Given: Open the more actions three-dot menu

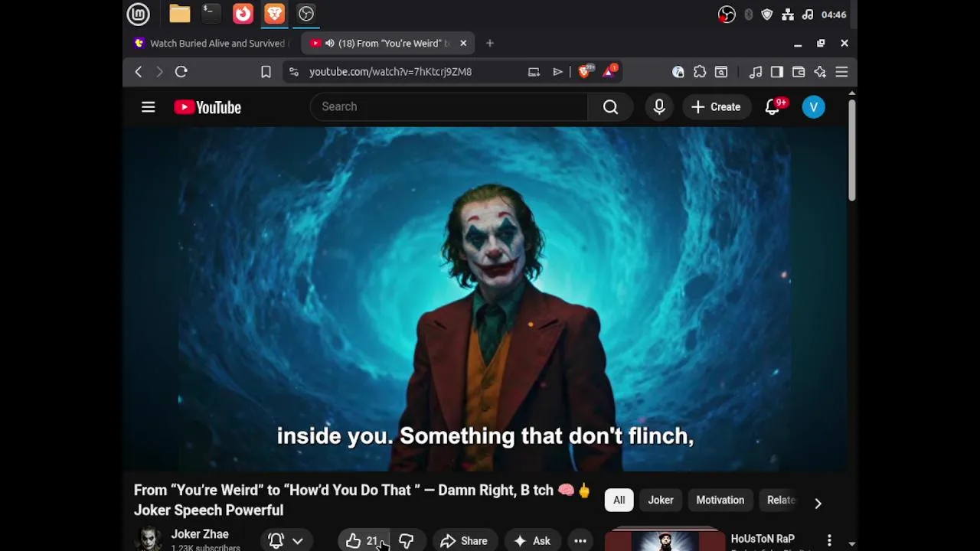Looking at the screenshot, I should coord(580,541).
